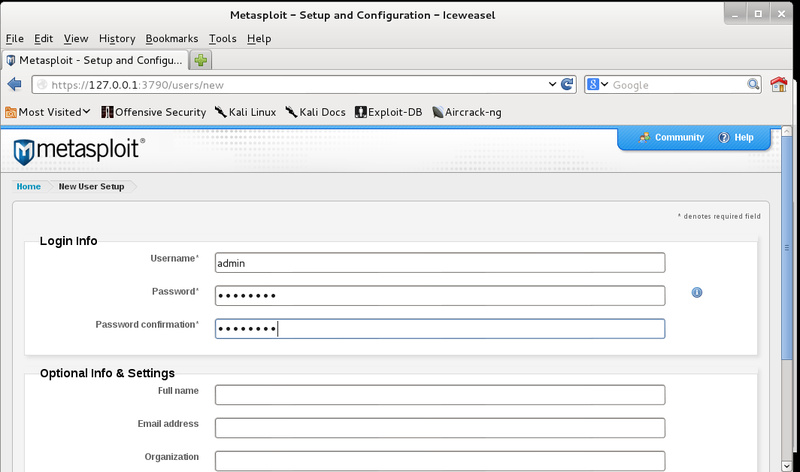Select the Metasploit Setup and Configuration tab

tap(95, 60)
